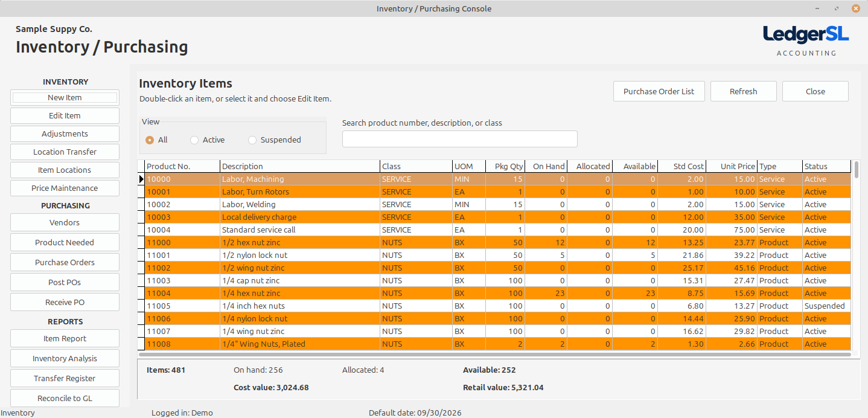The width and height of the screenshot is (868, 418).
Task: Open Location Transfer
Action: click(65, 152)
